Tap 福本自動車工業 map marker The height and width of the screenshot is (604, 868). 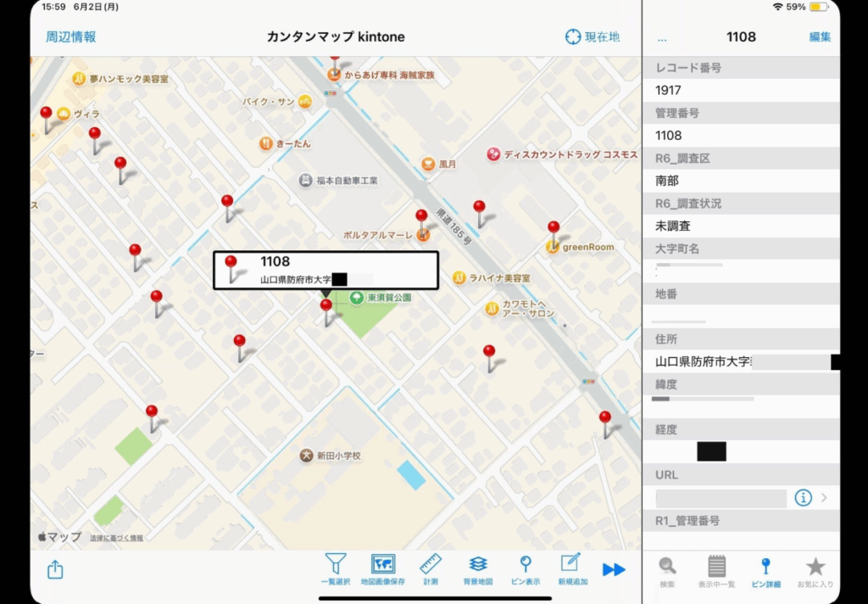305,180
